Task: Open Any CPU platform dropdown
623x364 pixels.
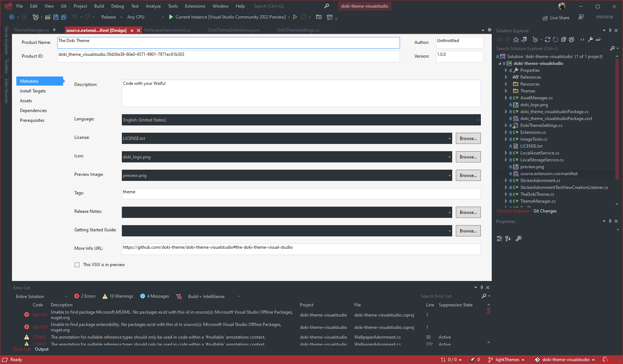Action: (x=145, y=17)
